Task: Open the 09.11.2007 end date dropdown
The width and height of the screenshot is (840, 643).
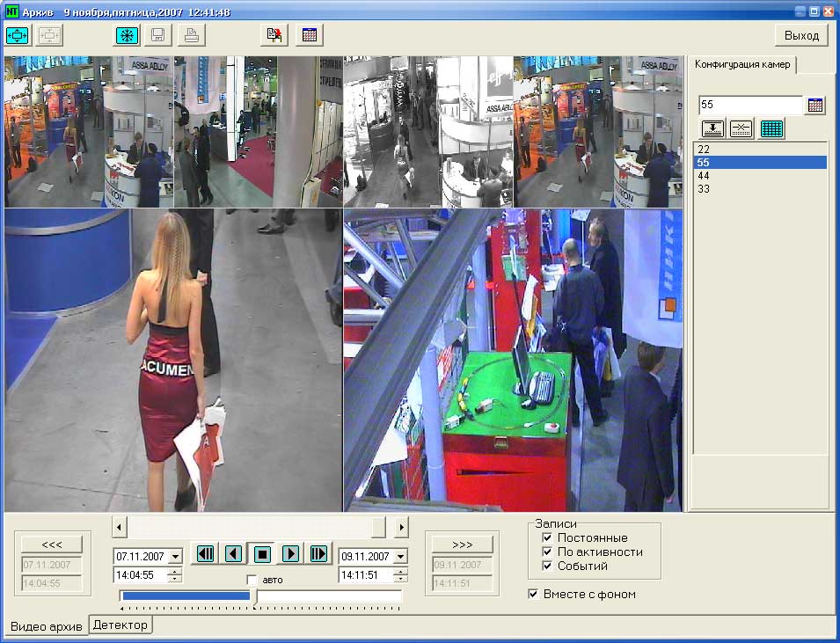Action: [400, 557]
